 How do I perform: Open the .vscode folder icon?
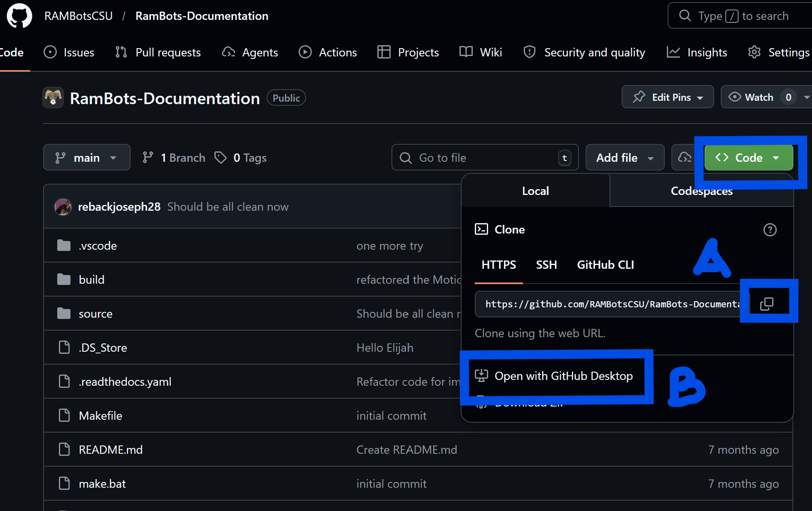64,246
